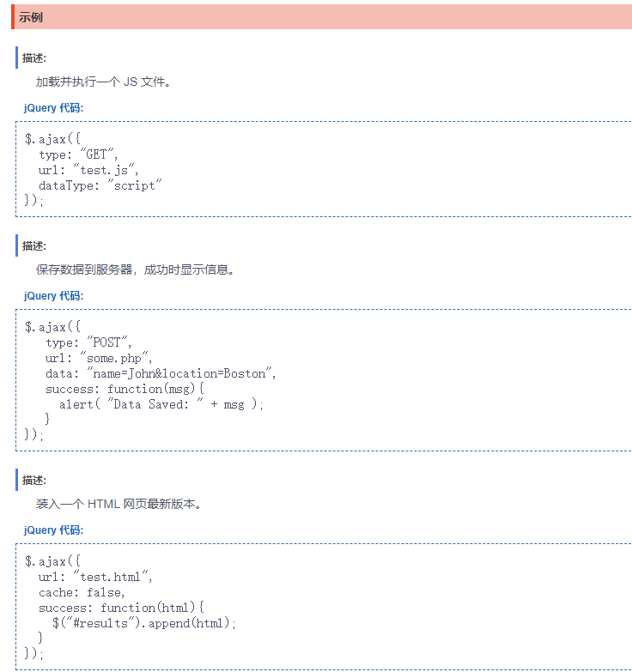Select the text 装入一个 HTML 网页最新版本

tap(118, 505)
